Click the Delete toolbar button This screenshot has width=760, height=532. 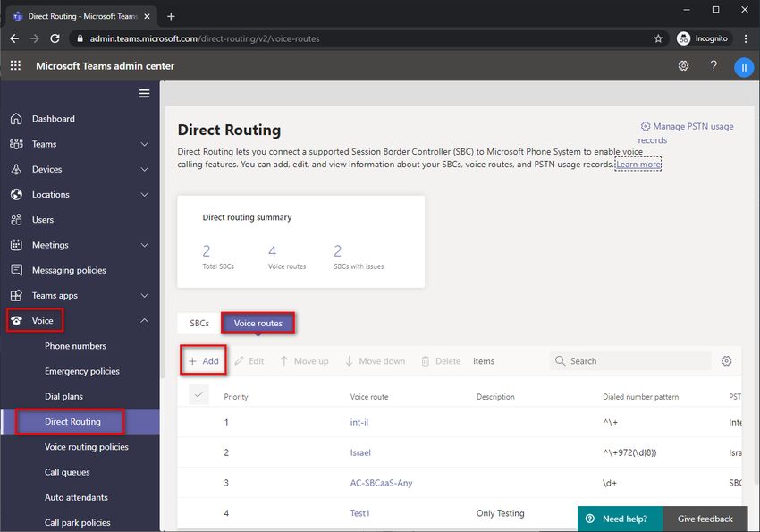point(441,361)
